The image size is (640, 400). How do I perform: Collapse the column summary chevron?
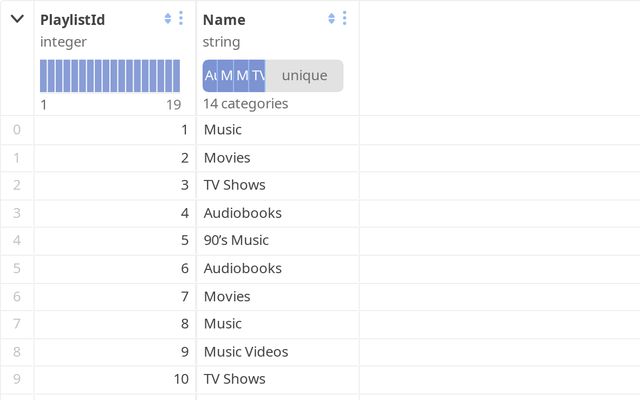point(17,19)
